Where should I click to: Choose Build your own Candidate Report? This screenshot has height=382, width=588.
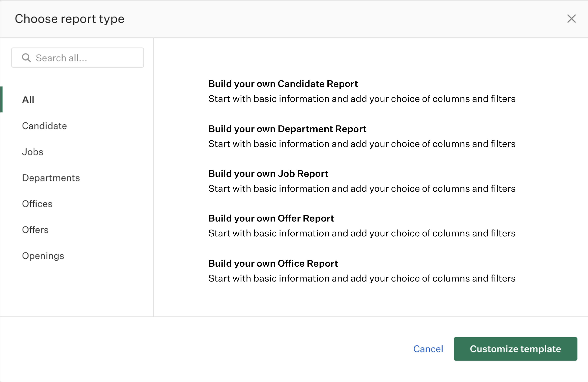click(283, 84)
